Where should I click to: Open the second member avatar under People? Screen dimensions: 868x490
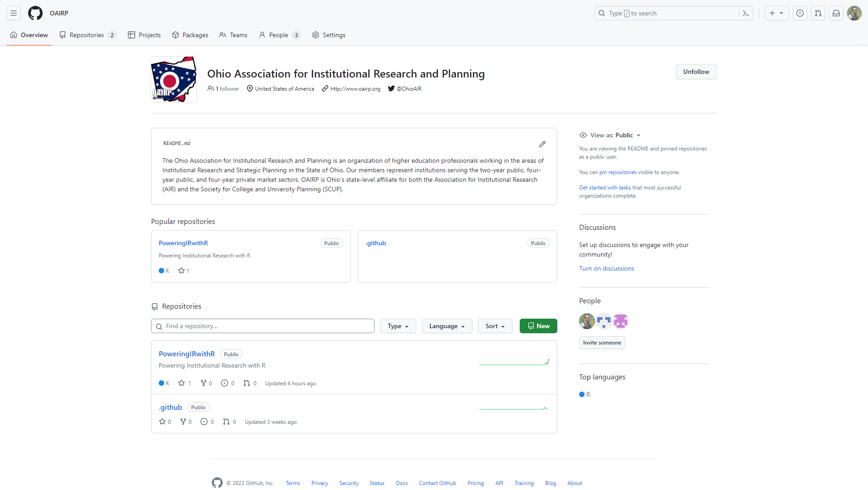click(604, 321)
